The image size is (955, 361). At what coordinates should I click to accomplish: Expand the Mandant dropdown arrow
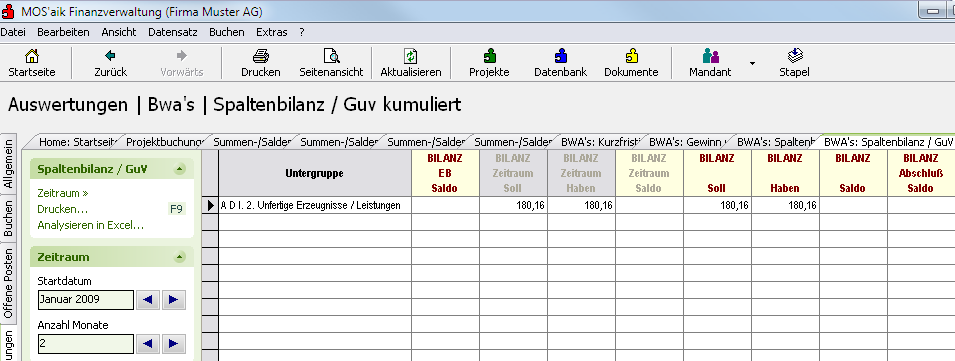(752, 63)
